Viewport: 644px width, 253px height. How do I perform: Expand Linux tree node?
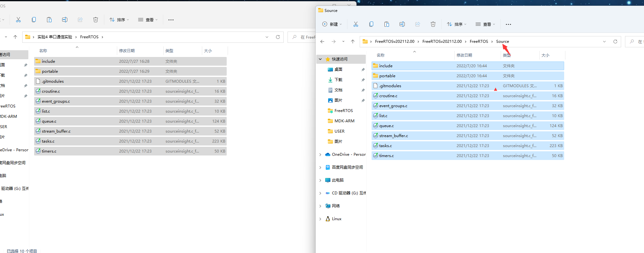click(x=320, y=219)
